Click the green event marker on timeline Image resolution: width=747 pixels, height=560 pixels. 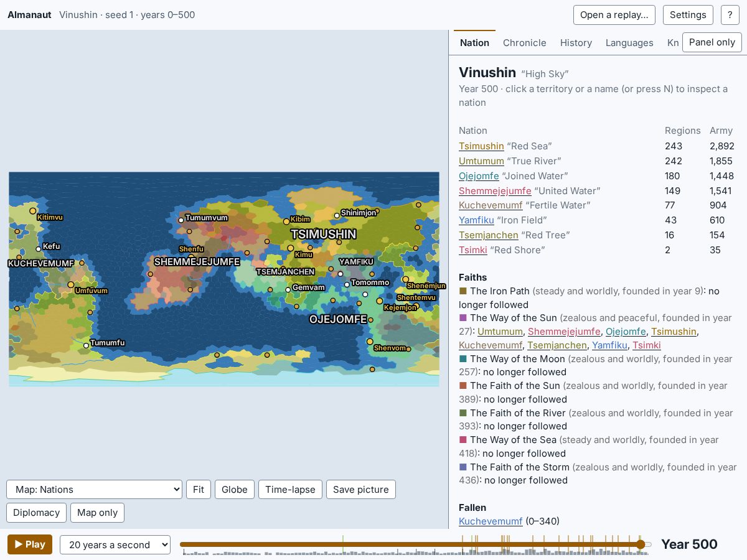(x=343, y=543)
